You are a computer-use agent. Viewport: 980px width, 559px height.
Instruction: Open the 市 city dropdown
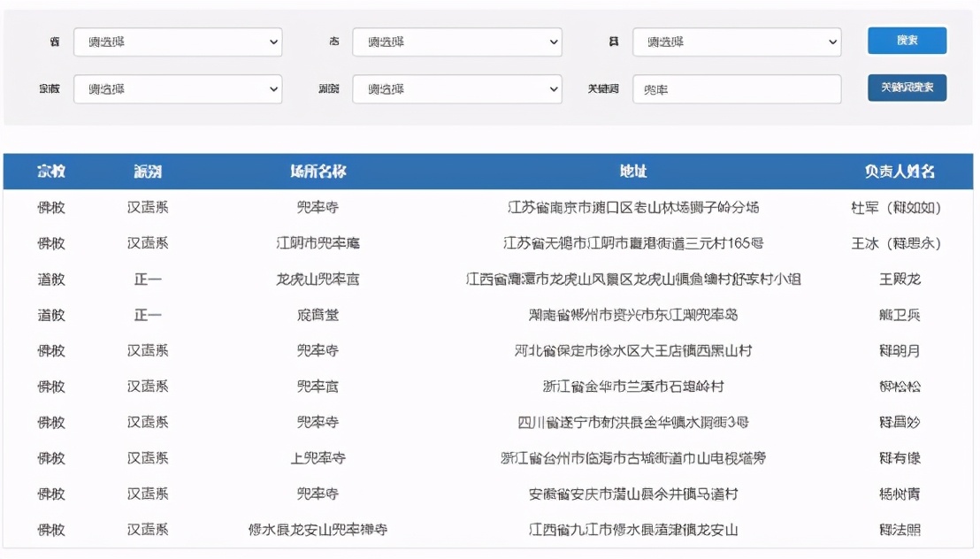click(x=457, y=42)
